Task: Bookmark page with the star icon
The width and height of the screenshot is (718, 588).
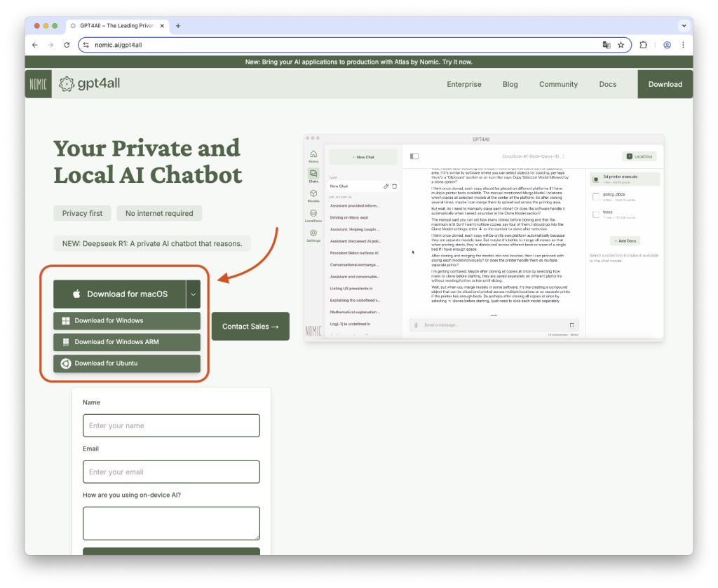Action: click(x=621, y=45)
